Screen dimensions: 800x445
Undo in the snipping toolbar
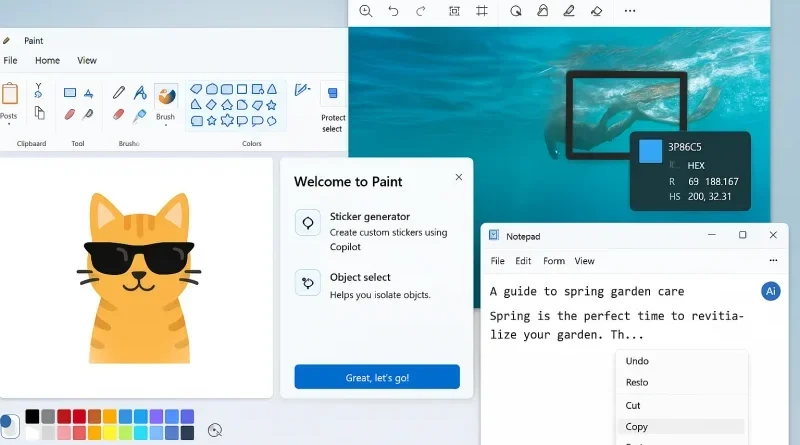click(x=393, y=11)
